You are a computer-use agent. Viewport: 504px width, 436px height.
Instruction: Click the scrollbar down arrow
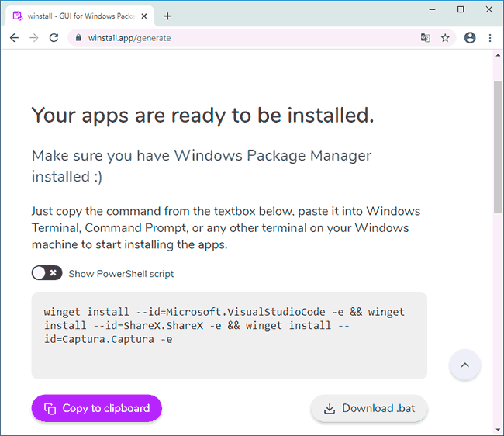coord(498,430)
